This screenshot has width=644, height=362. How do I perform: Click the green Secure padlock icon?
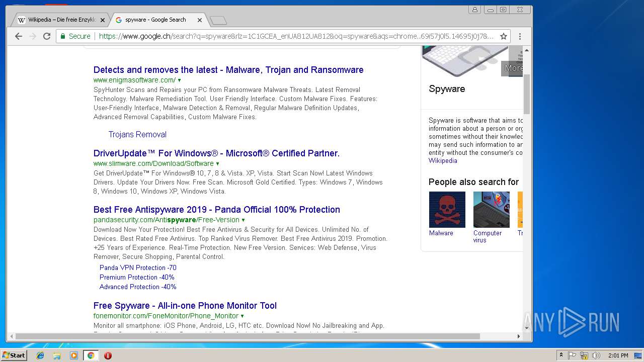(63, 36)
